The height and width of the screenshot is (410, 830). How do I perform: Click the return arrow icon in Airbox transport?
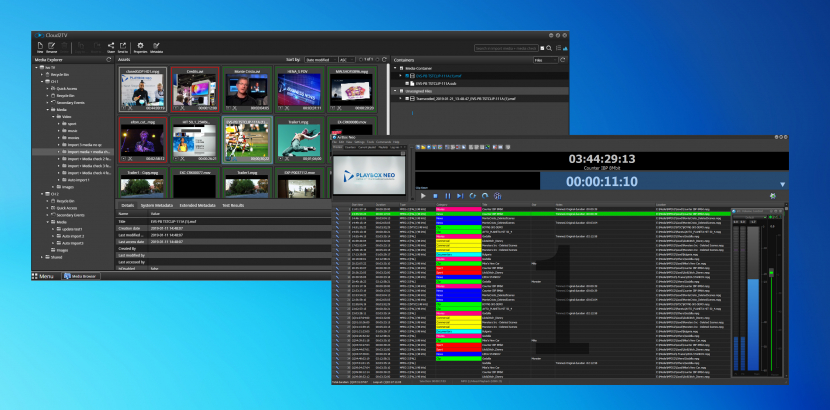472,196
